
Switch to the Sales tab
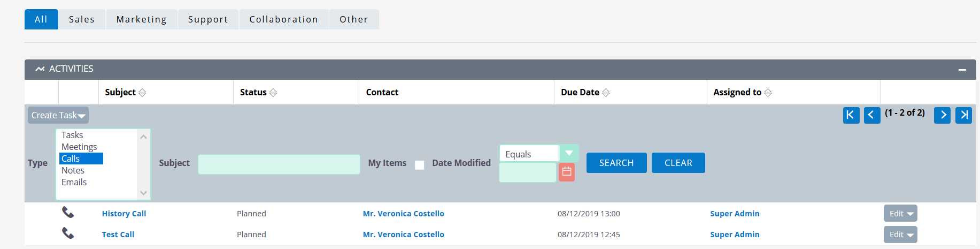(82, 19)
